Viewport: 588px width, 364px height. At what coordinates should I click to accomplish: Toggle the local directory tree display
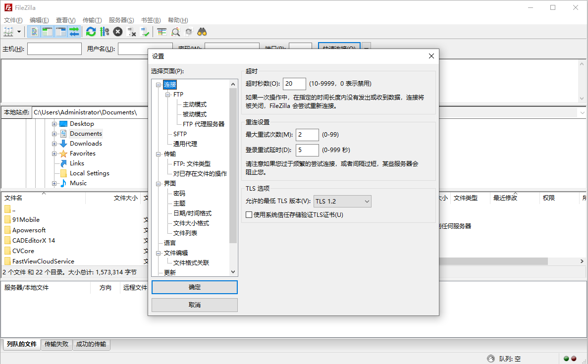tap(46, 31)
